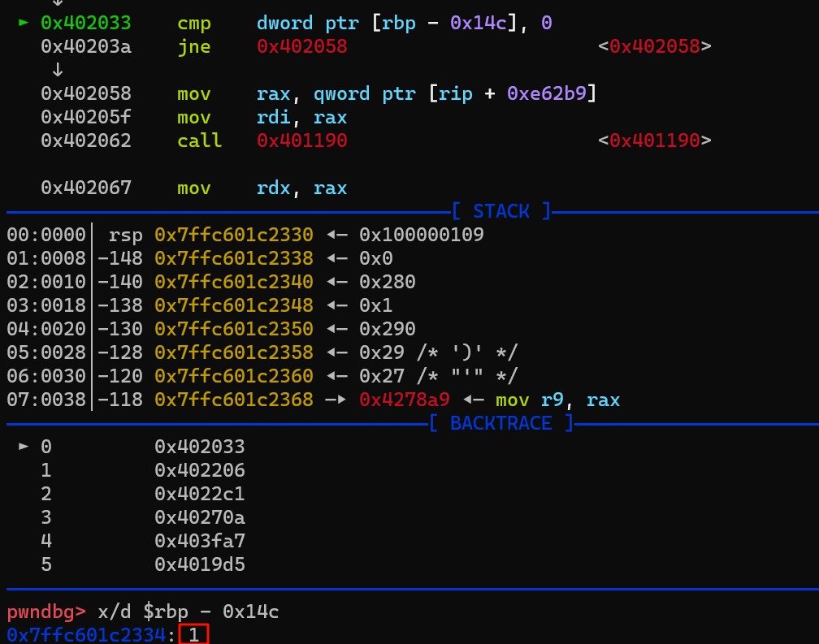Click the x/d $rbp - 0x14c command
The height and width of the screenshot is (644, 819).
tap(188, 612)
